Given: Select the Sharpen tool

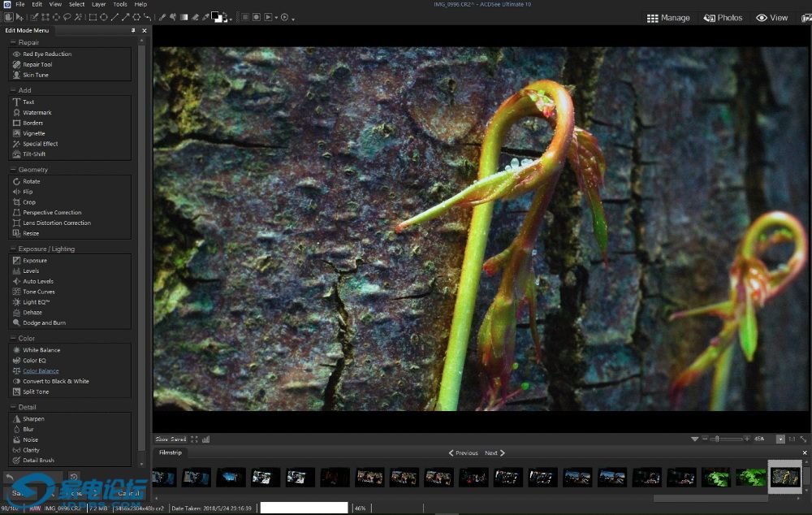Looking at the screenshot, I should (33, 419).
